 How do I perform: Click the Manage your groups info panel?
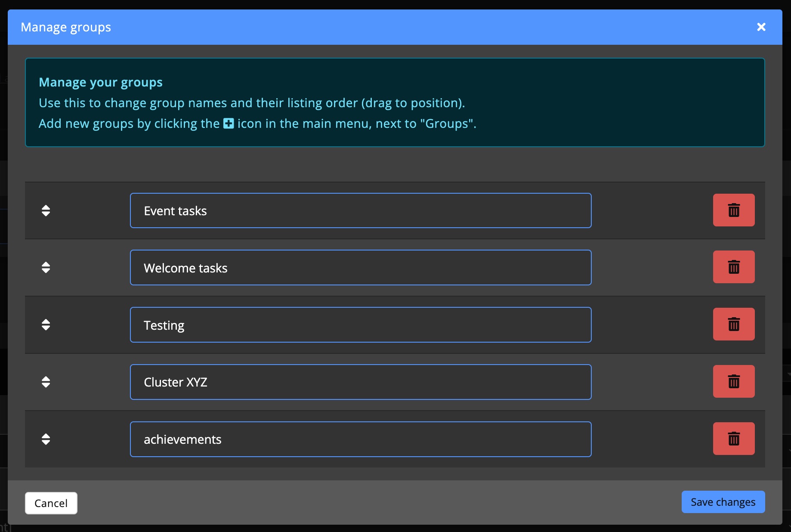[395, 102]
